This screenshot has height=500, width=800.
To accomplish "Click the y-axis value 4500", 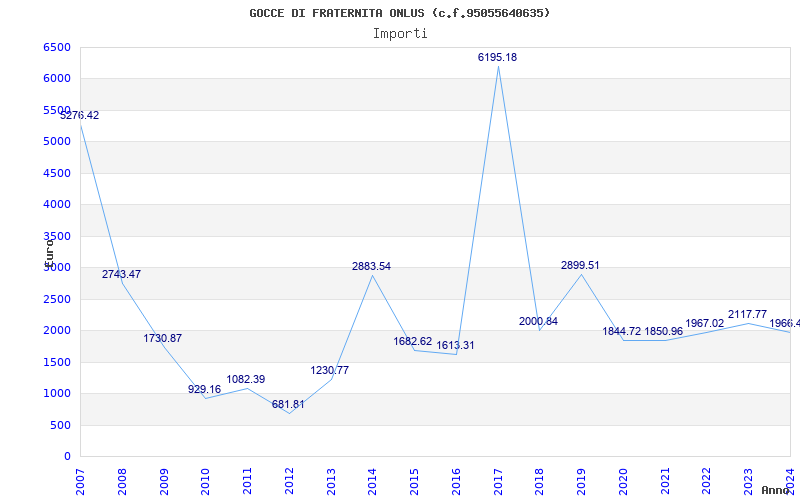I will [x=57, y=173].
